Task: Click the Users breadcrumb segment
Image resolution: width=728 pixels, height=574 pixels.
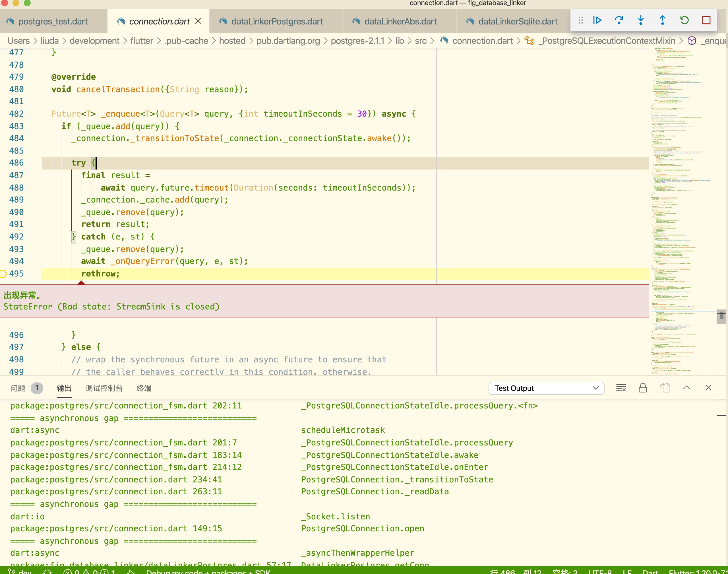Action: 18,41
